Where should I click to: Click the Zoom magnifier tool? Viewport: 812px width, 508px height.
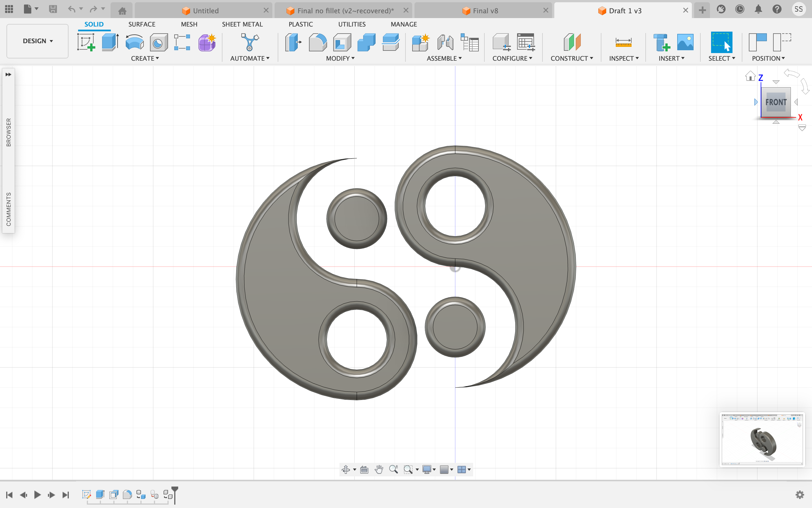(x=394, y=469)
